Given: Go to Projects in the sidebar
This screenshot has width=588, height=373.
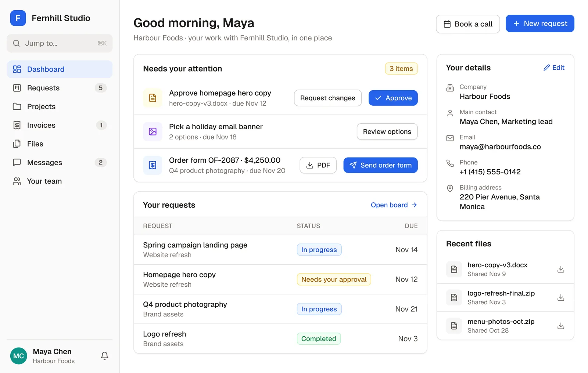Looking at the screenshot, I should point(60,106).
